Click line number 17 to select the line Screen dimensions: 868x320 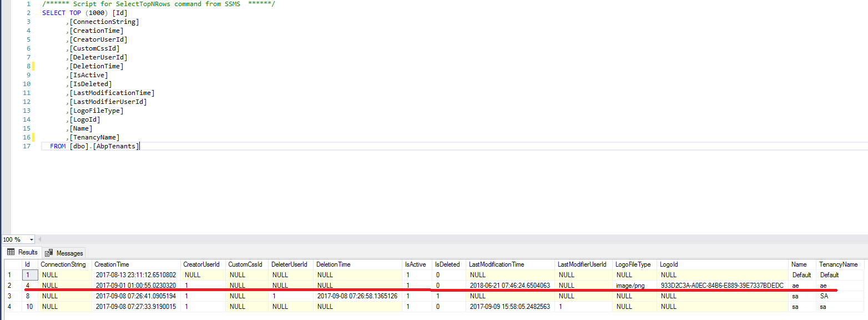point(26,146)
